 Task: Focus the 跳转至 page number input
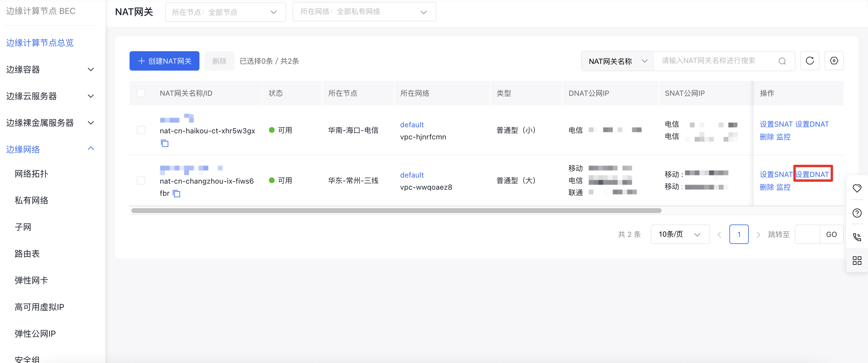pyautogui.click(x=807, y=235)
